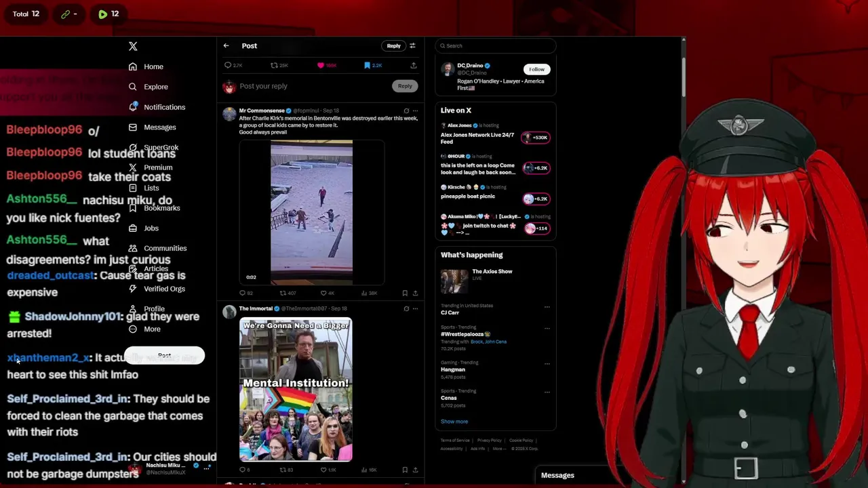Open Articles in the sidebar
This screenshot has width=868, height=488.
149,268
